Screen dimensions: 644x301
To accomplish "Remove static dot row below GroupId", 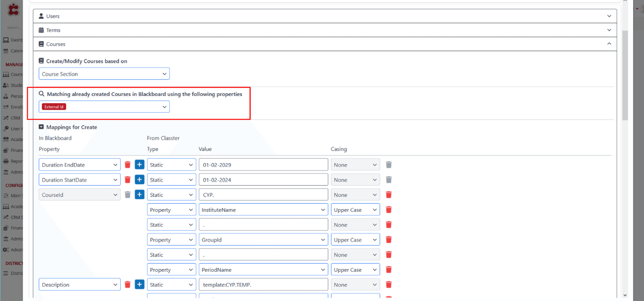I will tap(388, 254).
